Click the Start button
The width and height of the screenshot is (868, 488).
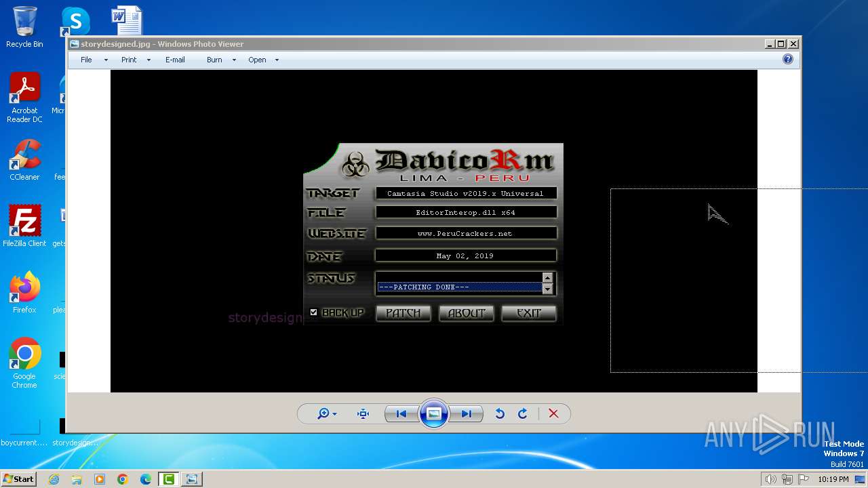pos(18,479)
